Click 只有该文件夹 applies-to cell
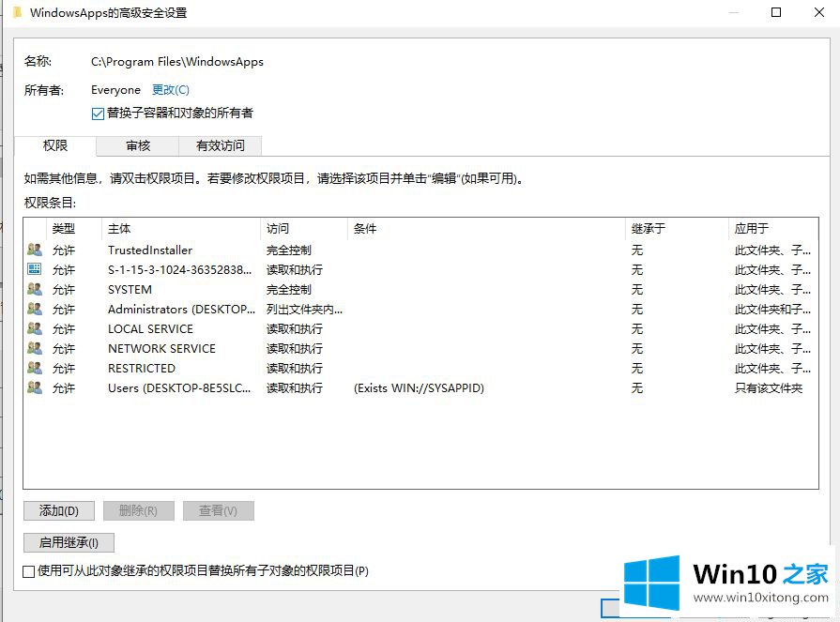 [769, 388]
